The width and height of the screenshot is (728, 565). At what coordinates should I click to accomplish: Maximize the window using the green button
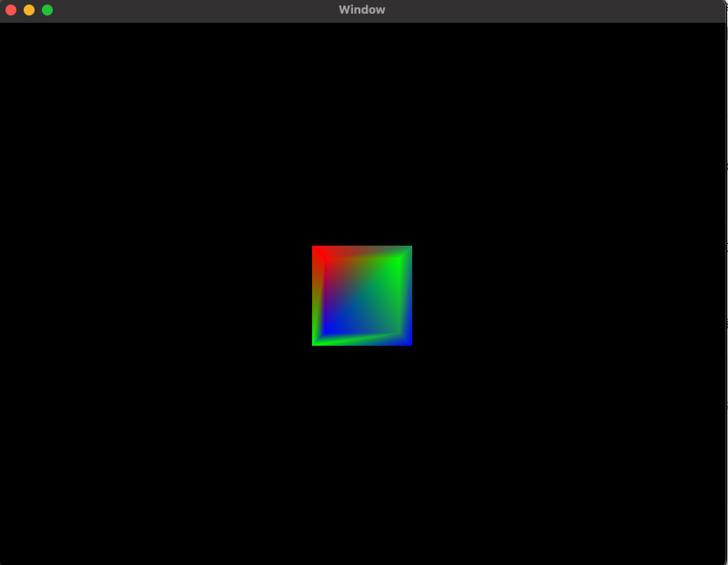tap(47, 10)
